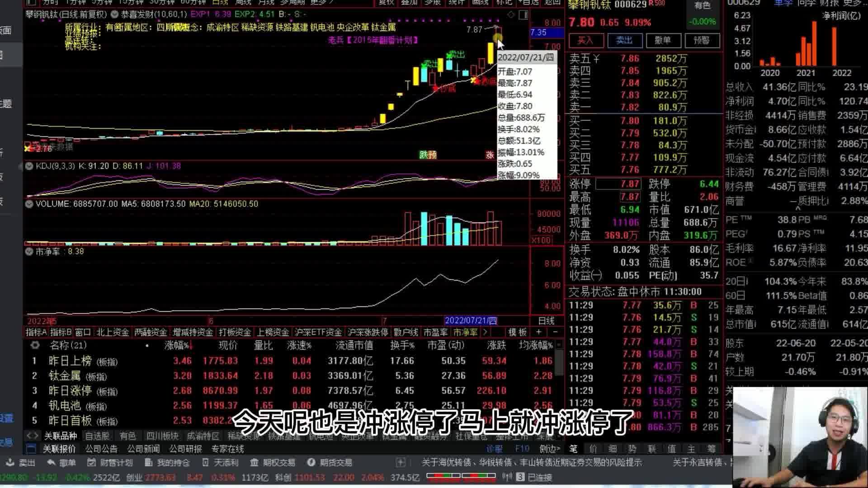The width and height of the screenshot is (868, 488).
Task: Click the diamond marker icon above chart
Action: click(x=511, y=14)
